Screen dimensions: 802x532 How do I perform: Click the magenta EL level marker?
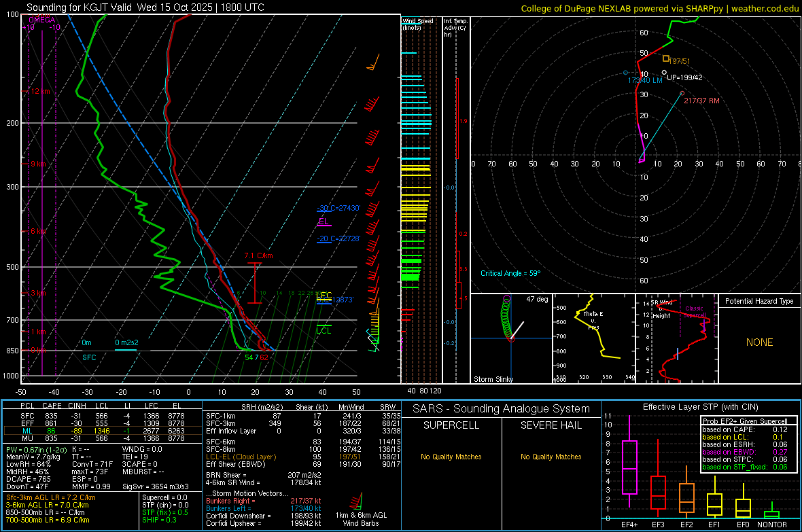click(x=323, y=221)
